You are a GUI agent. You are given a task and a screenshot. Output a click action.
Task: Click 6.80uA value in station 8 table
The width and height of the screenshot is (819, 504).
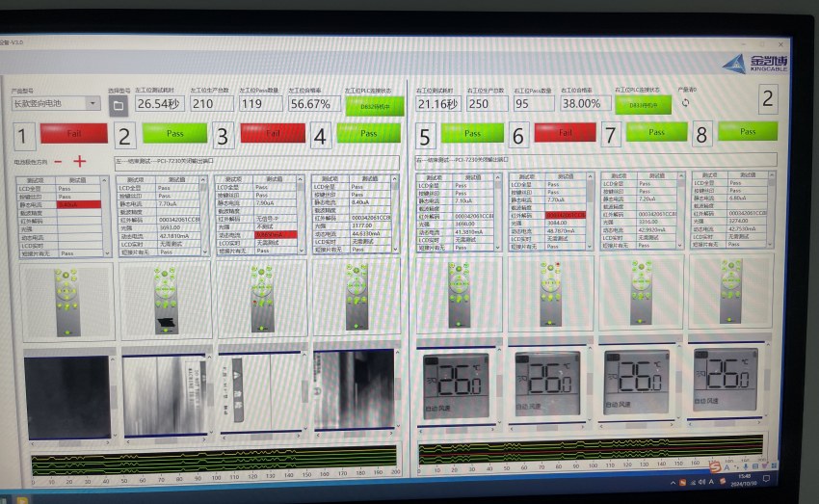(x=737, y=198)
